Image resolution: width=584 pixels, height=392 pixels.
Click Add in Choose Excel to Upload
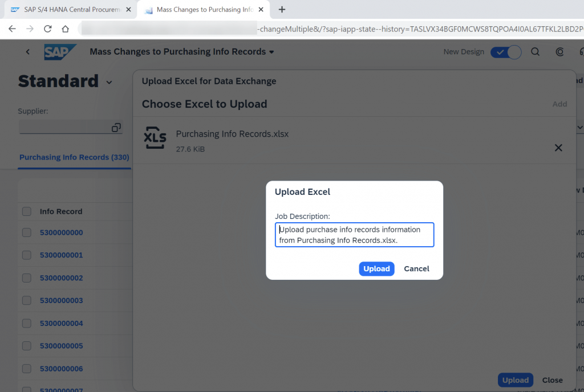click(559, 104)
